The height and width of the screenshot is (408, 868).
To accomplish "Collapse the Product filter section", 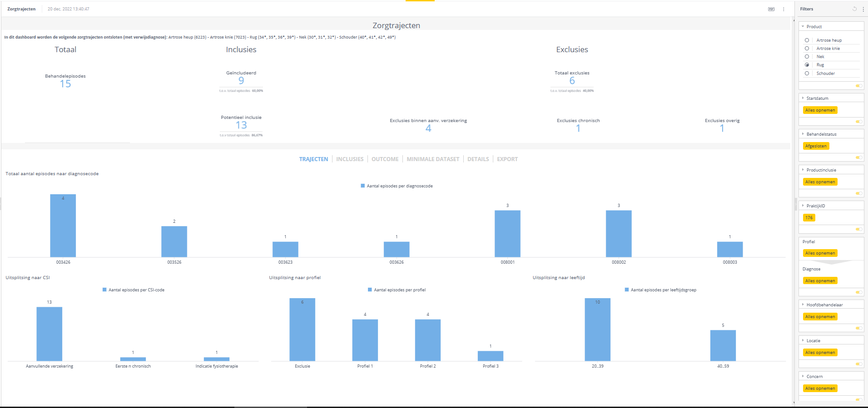I will pos(803,27).
